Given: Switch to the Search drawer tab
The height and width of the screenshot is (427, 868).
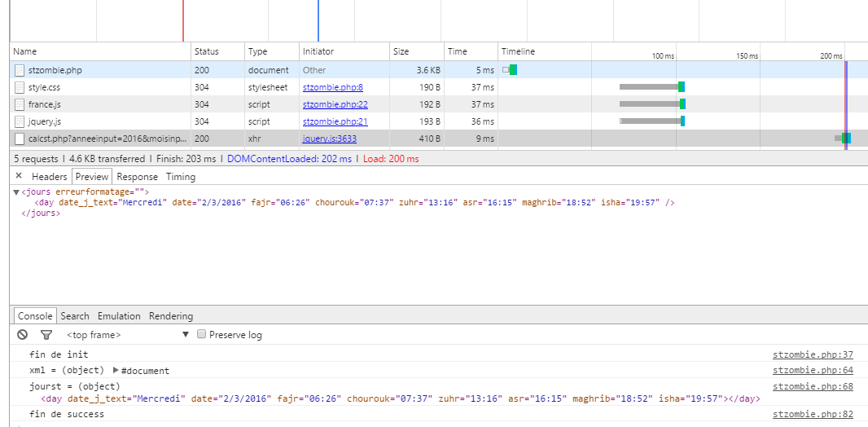Looking at the screenshot, I should click(75, 316).
